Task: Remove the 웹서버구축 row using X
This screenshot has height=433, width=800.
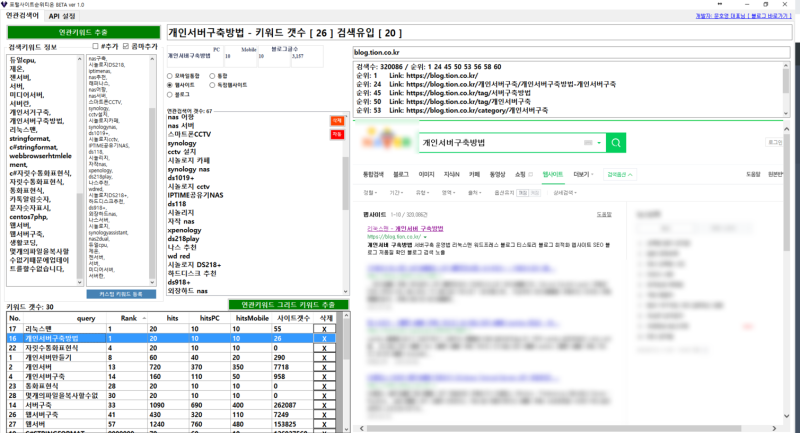Action: coord(324,415)
